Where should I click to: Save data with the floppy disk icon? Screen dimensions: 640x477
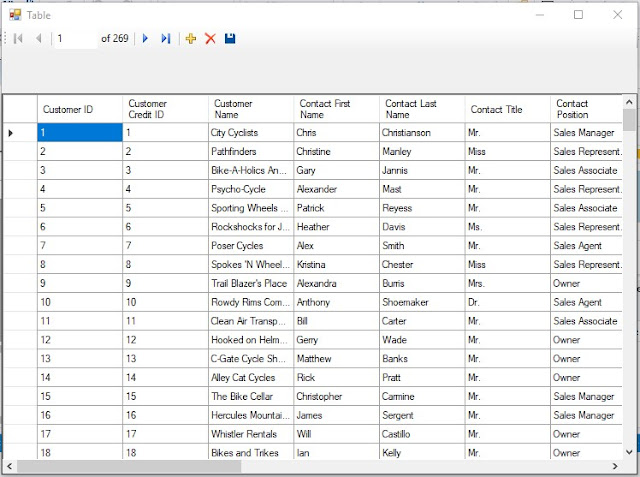point(230,39)
